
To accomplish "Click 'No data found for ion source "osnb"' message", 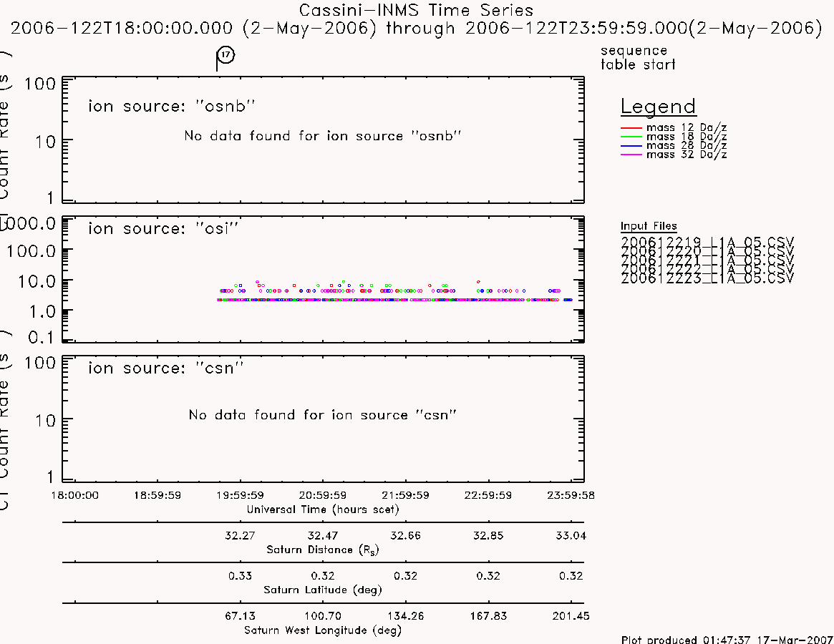I will tap(322, 136).
